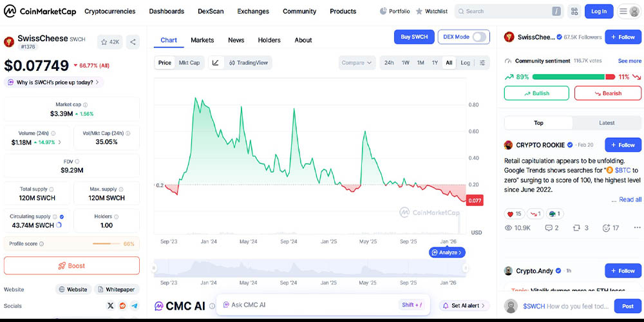644x322 pixels.
Task: Open the Reddit social link
Action: tap(122, 305)
